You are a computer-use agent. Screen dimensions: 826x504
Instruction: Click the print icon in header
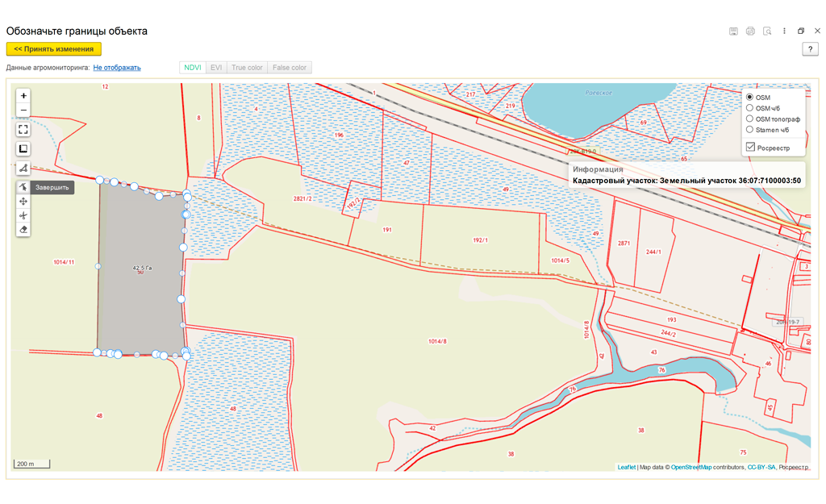[750, 31]
